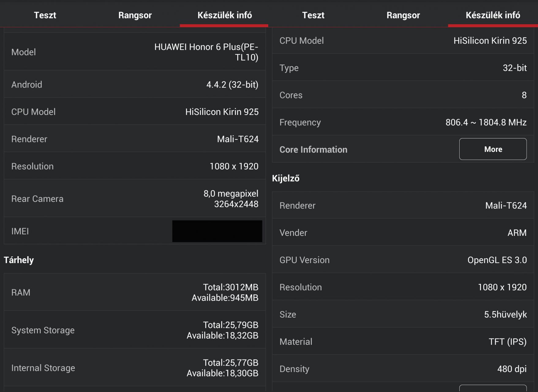Switch to Rangsor tab in the left pane
The height and width of the screenshot is (392, 538).
point(135,15)
